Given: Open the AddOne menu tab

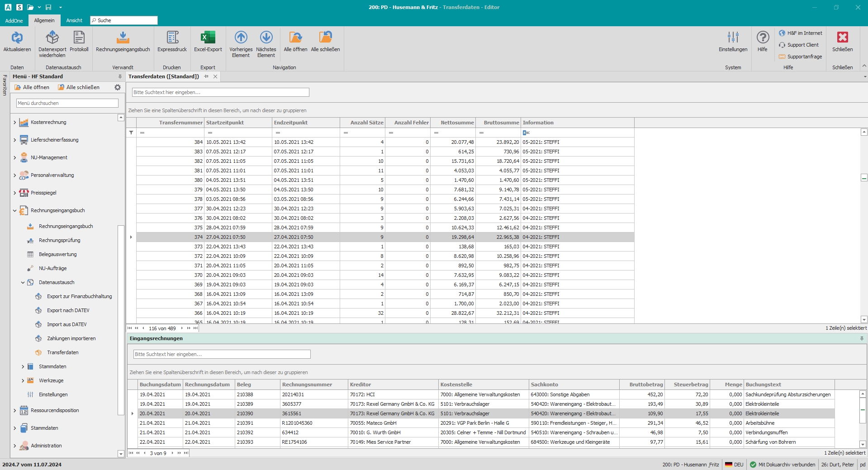Looking at the screenshot, I should coord(14,20).
